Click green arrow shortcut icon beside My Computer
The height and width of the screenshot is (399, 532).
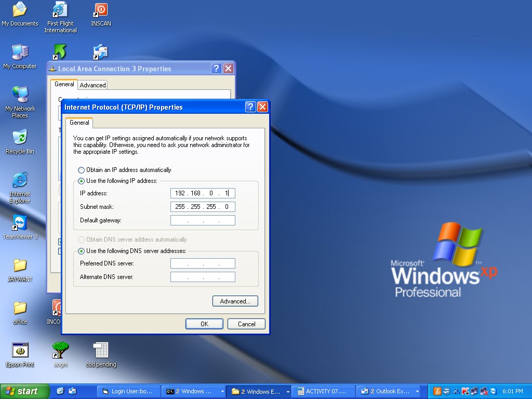pyautogui.click(x=60, y=51)
